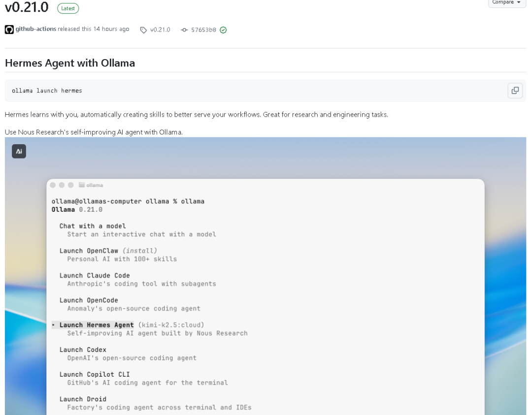Click '(kimi-k2.5:cloud)' model text
This screenshot has width=532, height=415.
[x=171, y=325]
